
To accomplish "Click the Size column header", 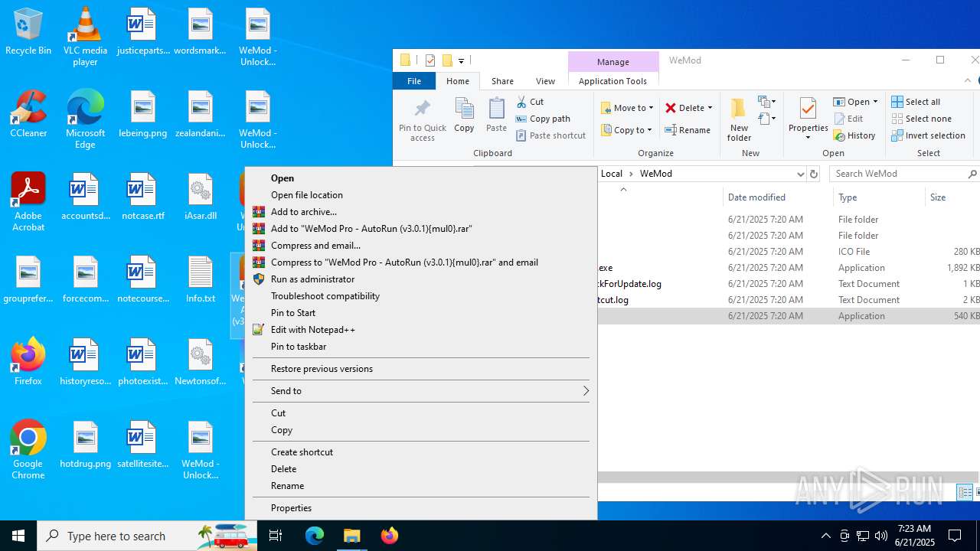I will [x=952, y=197].
